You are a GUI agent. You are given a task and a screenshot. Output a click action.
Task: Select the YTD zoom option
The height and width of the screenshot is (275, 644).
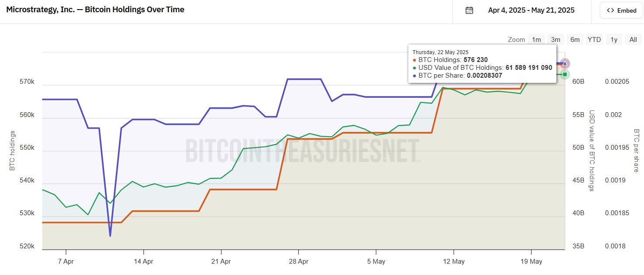pos(594,40)
